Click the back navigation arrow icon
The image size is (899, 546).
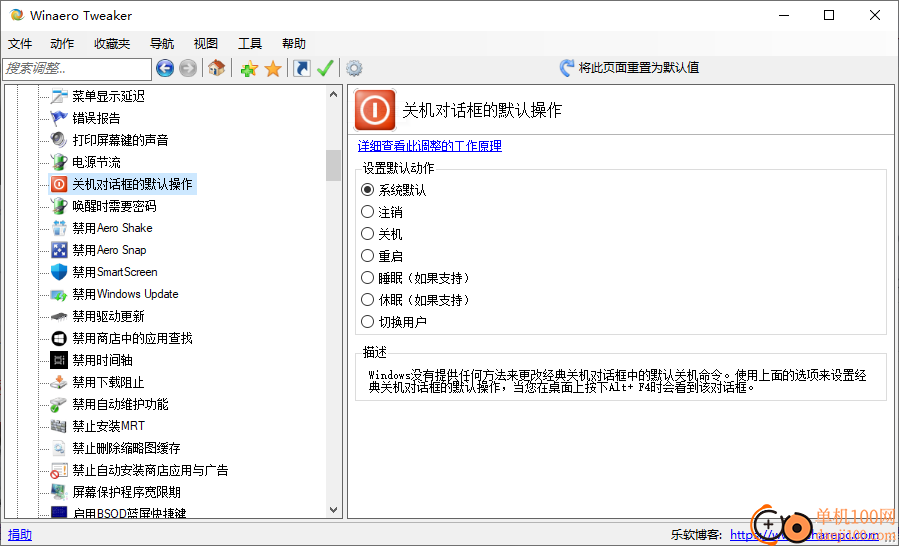click(165, 69)
